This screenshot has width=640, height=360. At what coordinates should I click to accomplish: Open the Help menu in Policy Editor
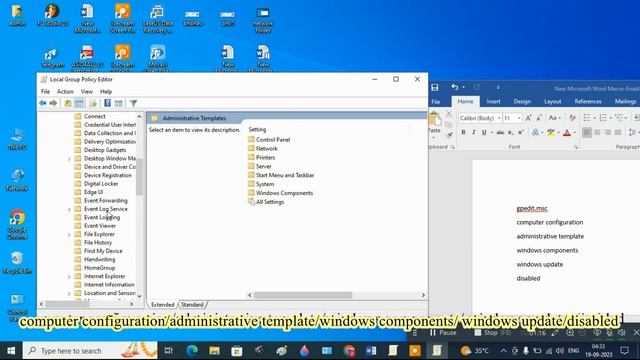(106, 91)
